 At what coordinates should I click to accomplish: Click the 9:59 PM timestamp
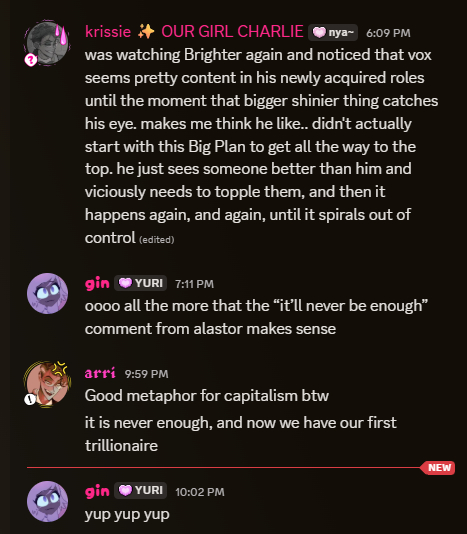(x=146, y=374)
